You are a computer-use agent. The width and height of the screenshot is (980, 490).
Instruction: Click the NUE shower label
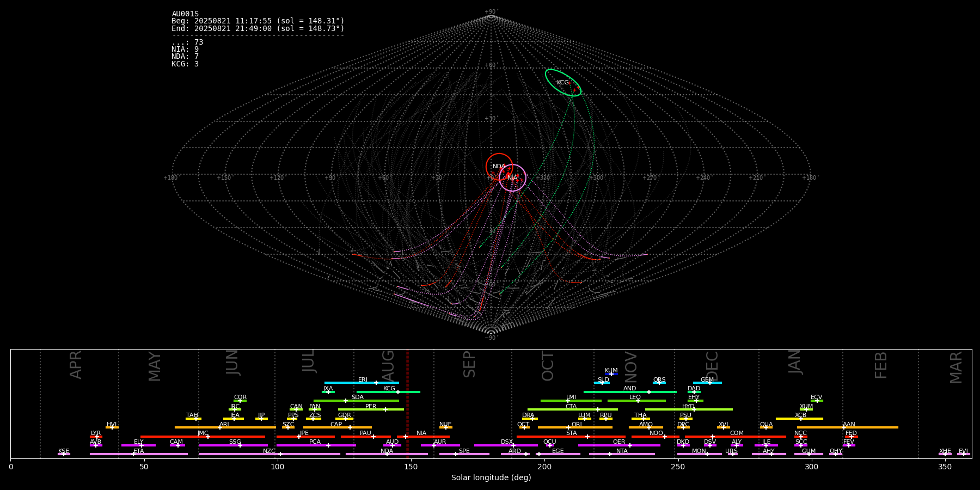[x=445, y=425]
